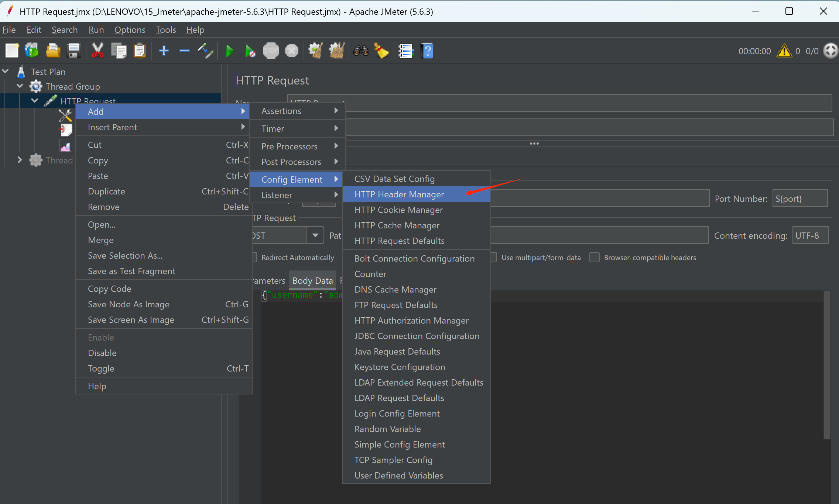Click the Clear All results icon
The width and height of the screenshot is (839, 504).
pos(337,51)
